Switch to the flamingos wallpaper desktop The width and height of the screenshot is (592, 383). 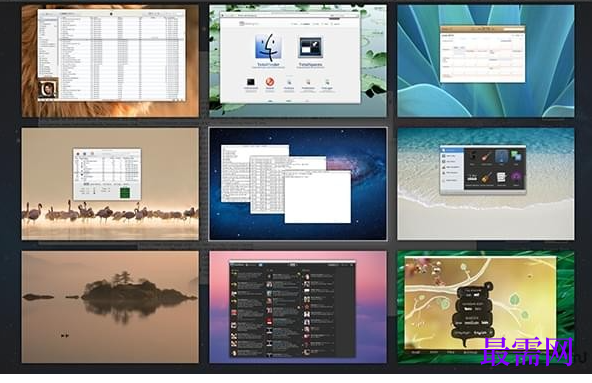[110, 184]
